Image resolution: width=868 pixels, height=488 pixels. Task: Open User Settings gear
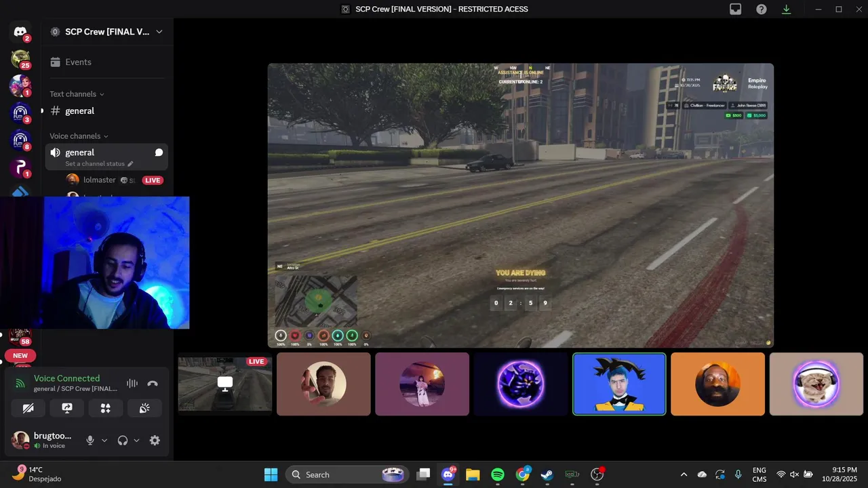155,440
